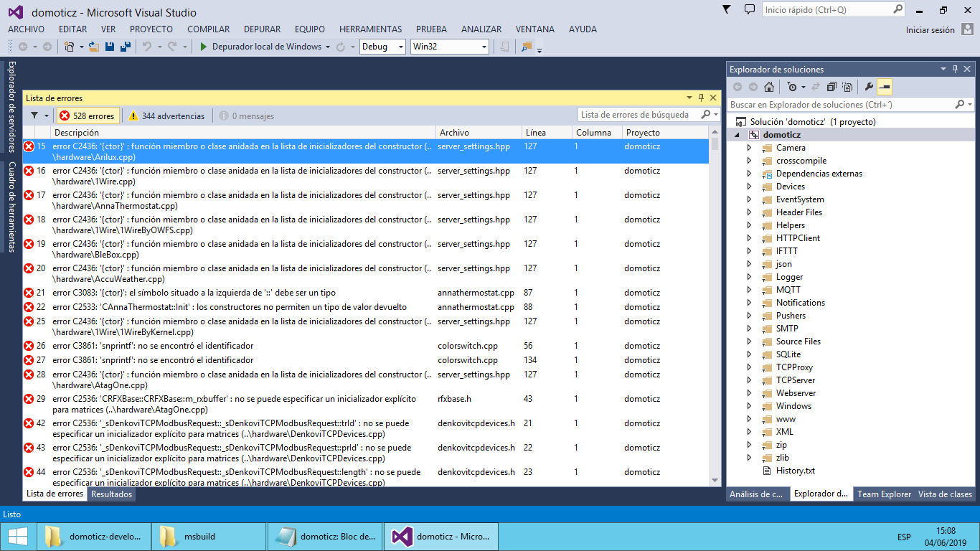Click the quick launch search magnifier icon
The width and height of the screenshot is (980, 551).
pyautogui.click(x=898, y=9)
